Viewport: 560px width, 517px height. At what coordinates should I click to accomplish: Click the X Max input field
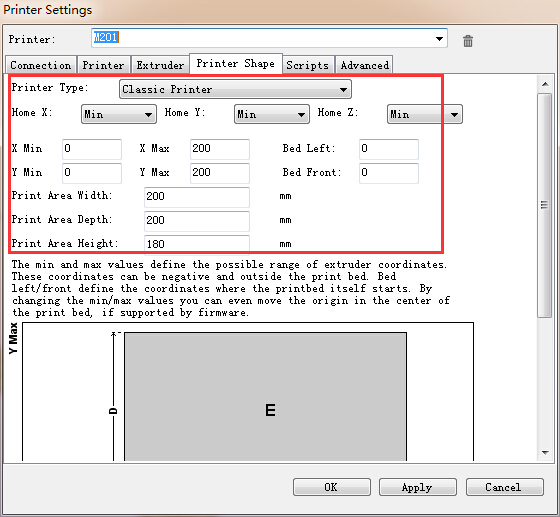pos(220,149)
